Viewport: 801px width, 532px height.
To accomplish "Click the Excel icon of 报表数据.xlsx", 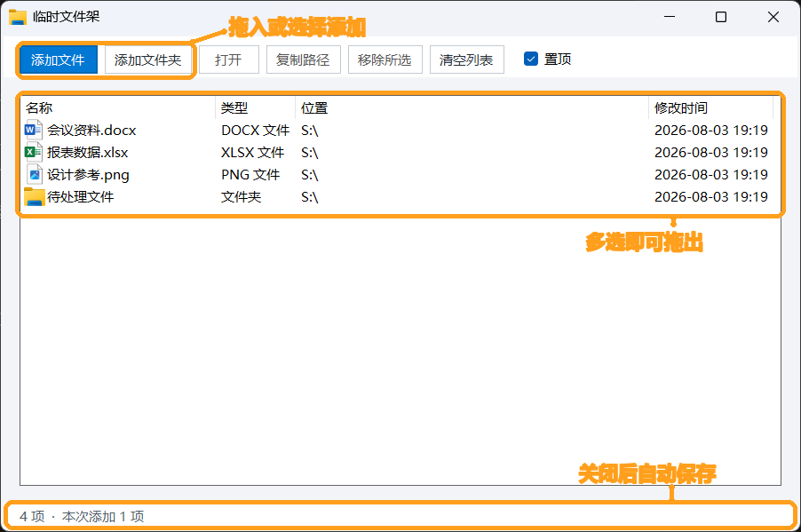I will (x=34, y=152).
